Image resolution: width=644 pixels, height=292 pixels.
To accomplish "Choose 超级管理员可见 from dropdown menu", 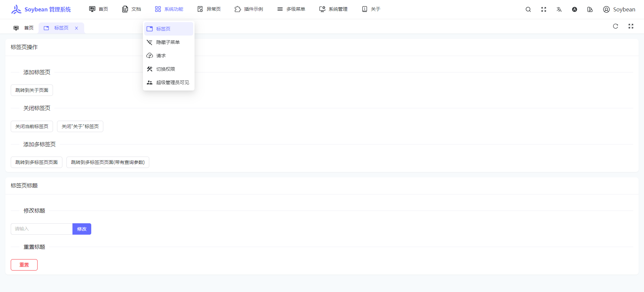I will coord(169,82).
